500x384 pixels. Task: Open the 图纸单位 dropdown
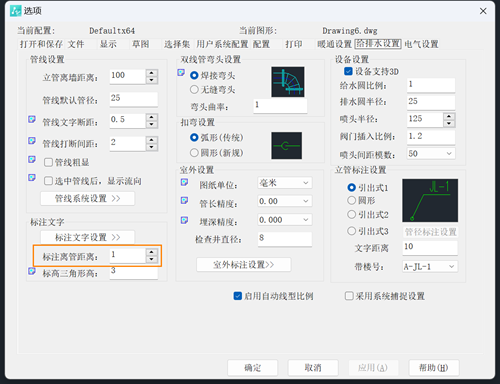[x=285, y=183]
